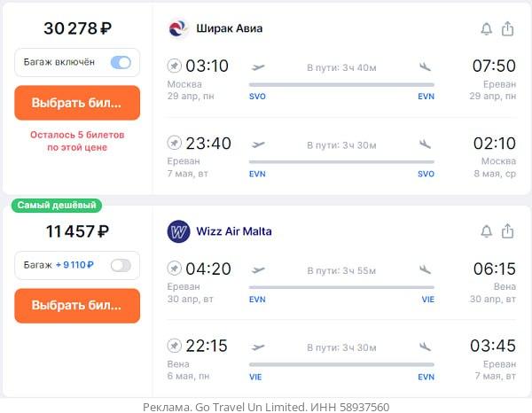Viewport: 532px width, 413px height.
Task: Click the share icon on Ширак Авиа ticket
Action: [508, 29]
